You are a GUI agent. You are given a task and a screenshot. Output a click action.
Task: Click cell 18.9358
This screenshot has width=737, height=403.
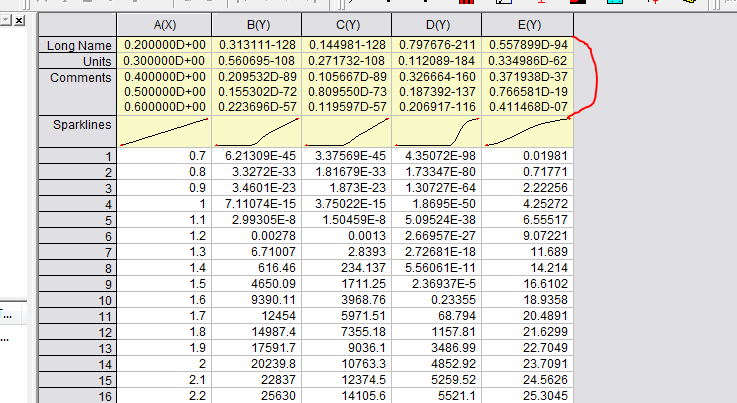pyautogui.click(x=527, y=300)
